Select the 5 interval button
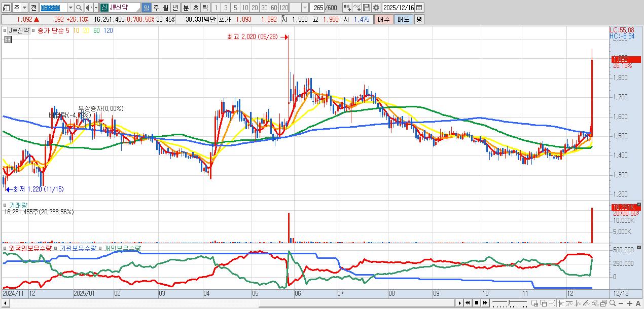 click(x=235, y=8)
